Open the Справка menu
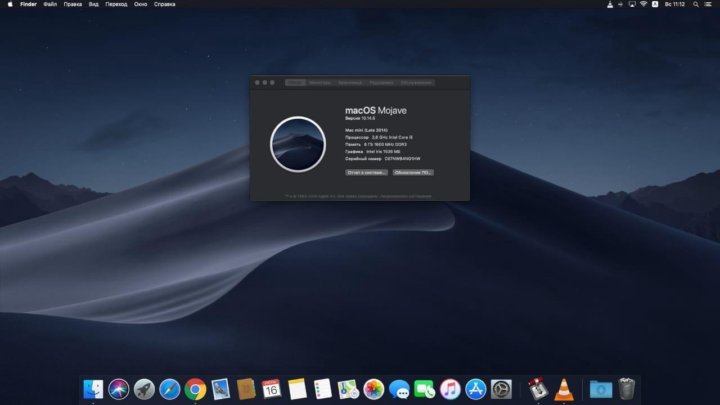This screenshot has width=720, height=405. (x=164, y=4)
